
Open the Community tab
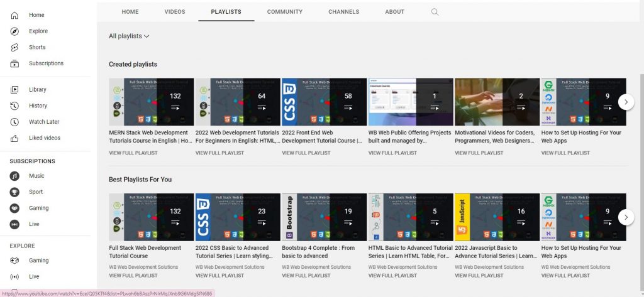click(x=284, y=12)
